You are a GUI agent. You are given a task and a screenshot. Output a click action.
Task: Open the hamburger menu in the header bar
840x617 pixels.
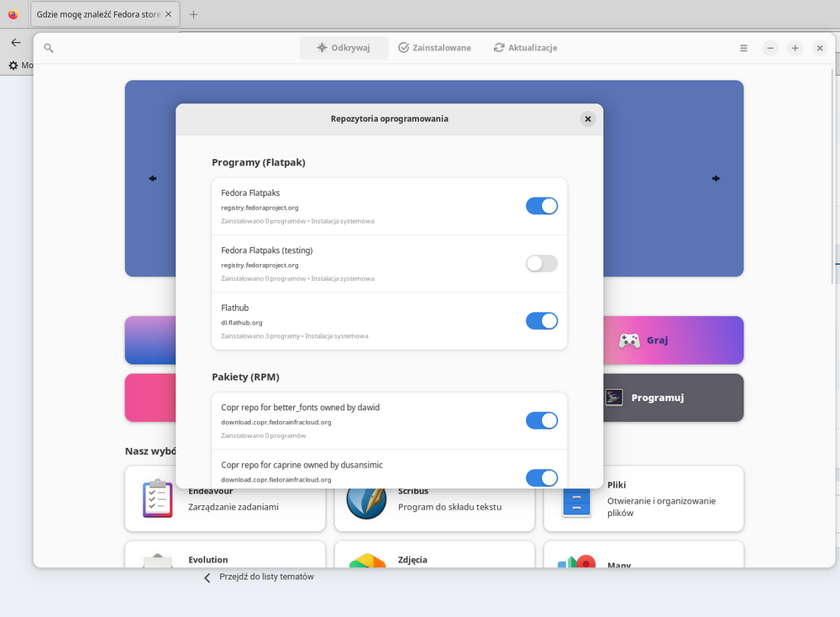743,49
